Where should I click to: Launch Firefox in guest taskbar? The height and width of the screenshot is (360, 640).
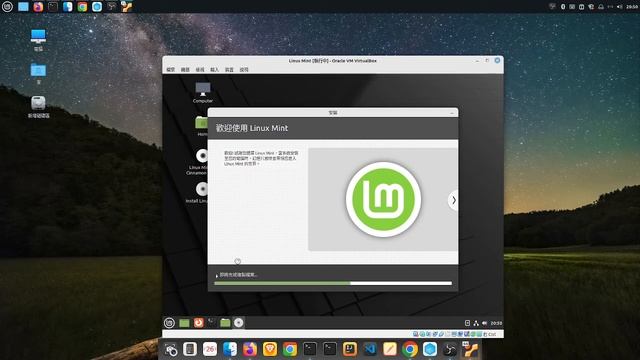point(198,323)
